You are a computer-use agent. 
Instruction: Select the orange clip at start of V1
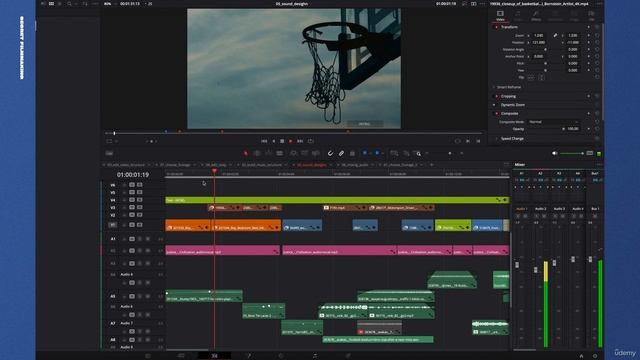click(188, 225)
